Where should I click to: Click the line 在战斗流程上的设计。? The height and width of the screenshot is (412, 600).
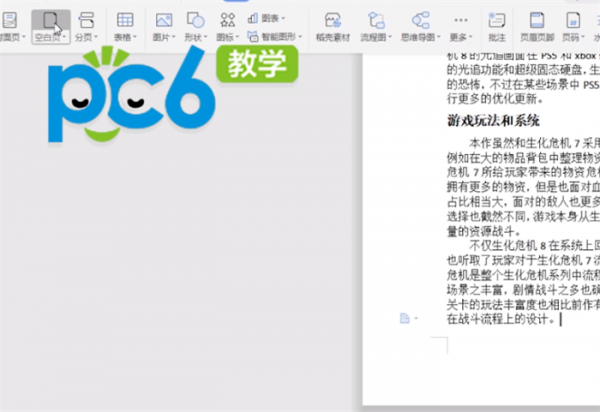click(x=501, y=319)
